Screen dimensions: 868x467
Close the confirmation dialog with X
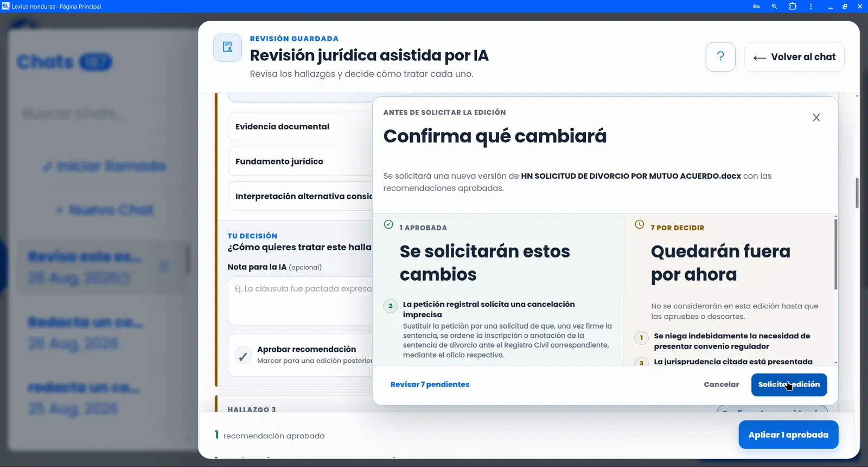[x=816, y=117]
